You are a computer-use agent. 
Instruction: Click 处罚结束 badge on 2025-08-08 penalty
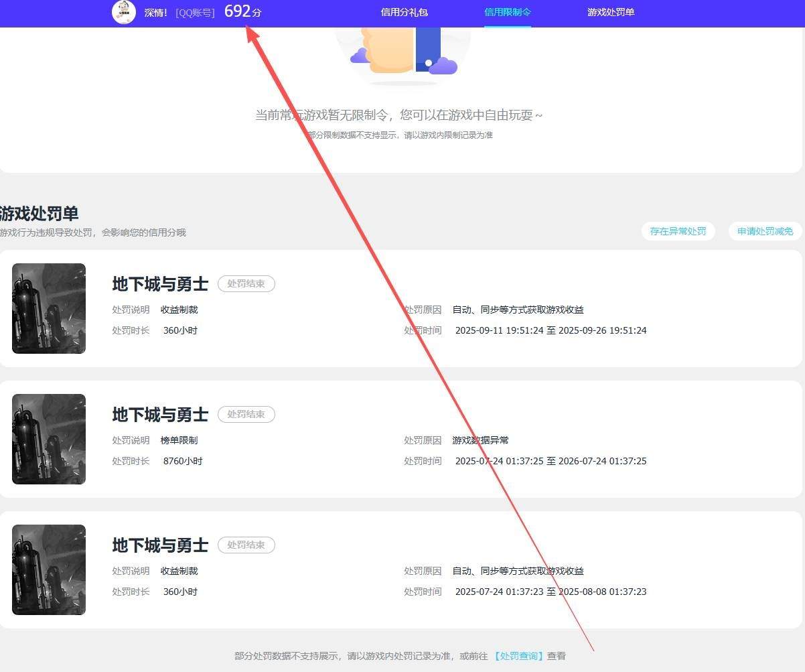click(x=246, y=545)
